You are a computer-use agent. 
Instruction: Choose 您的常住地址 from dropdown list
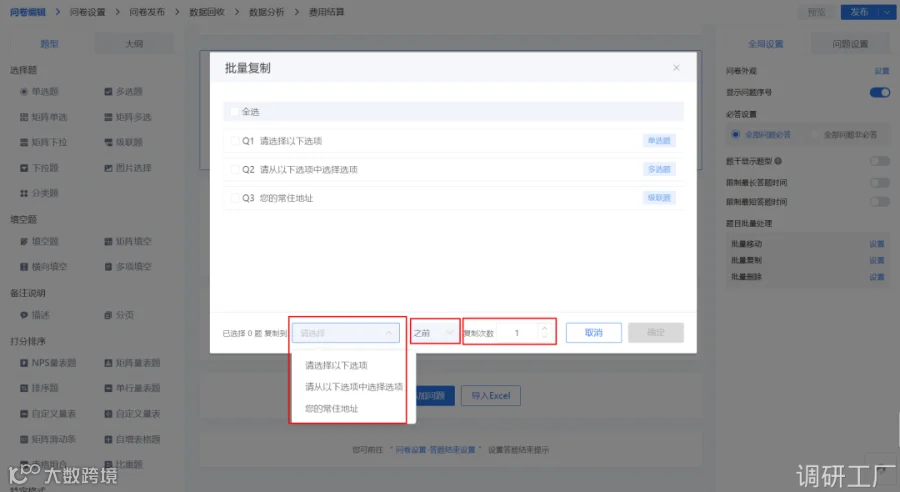click(x=331, y=409)
